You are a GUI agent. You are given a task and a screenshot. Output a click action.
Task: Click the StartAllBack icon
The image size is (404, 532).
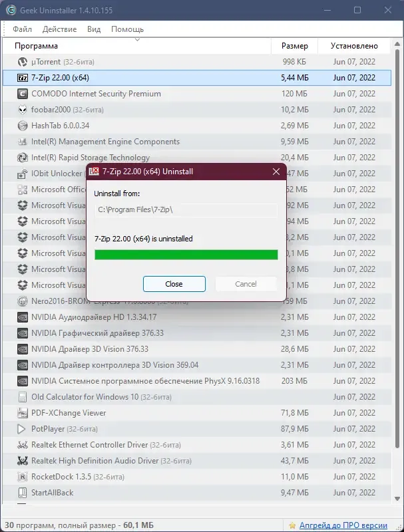(x=23, y=492)
